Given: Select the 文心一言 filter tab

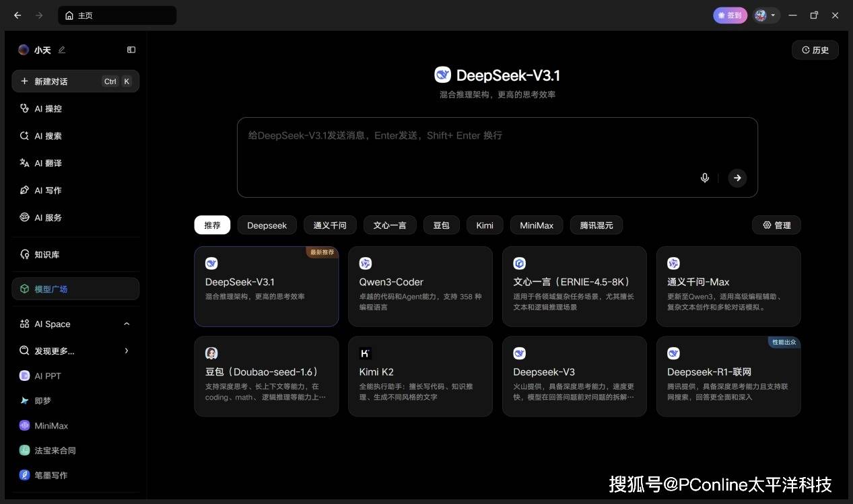Looking at the screenshot, I should click(x=390, y=225).
